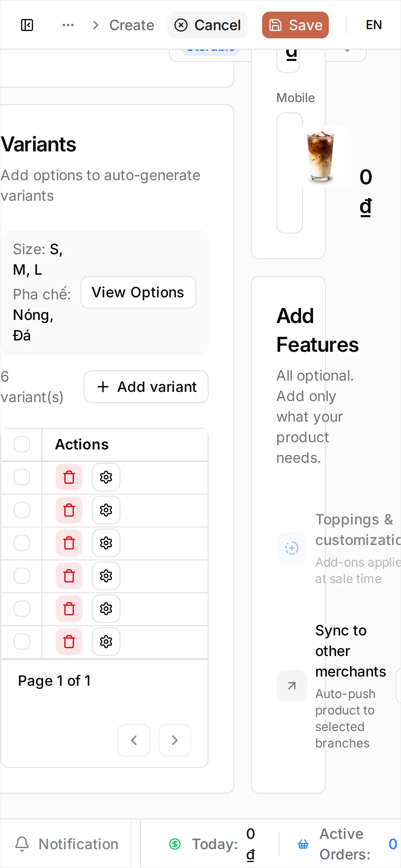Select the Create breadcrumb item

click(x=132, y=25)
